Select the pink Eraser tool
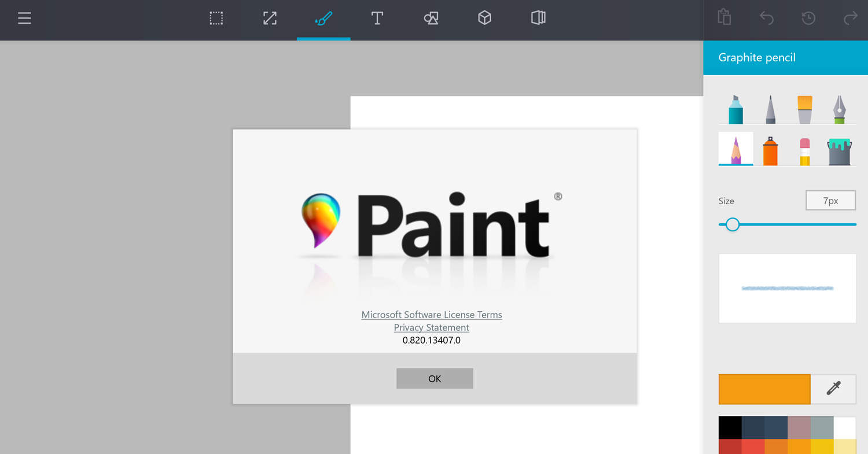 pyautogui.click(x=805, y=152)
